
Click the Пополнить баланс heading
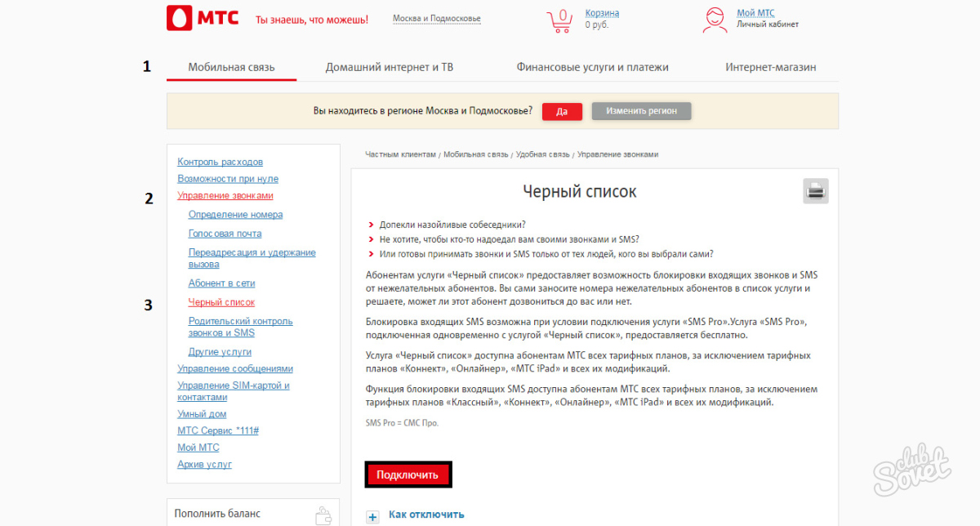(217, 514)
